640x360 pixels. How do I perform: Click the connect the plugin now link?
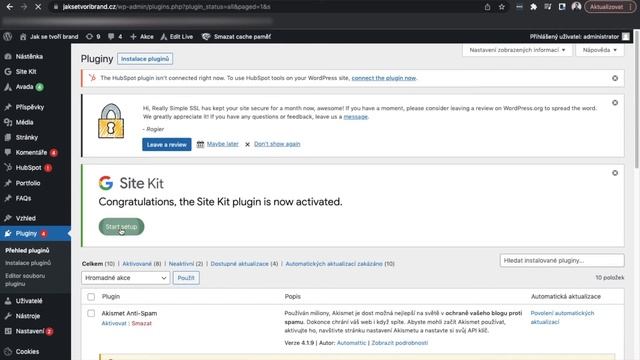point(384,78)
